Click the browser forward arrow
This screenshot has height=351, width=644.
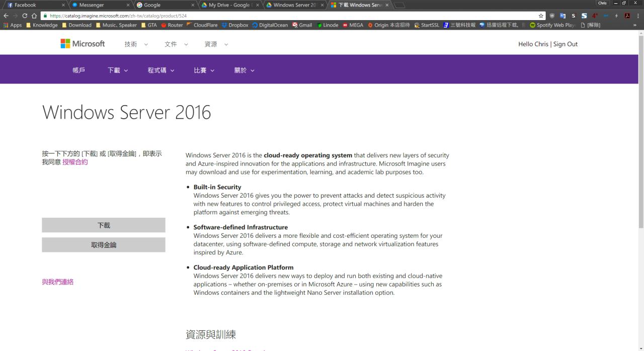[15, 16]
